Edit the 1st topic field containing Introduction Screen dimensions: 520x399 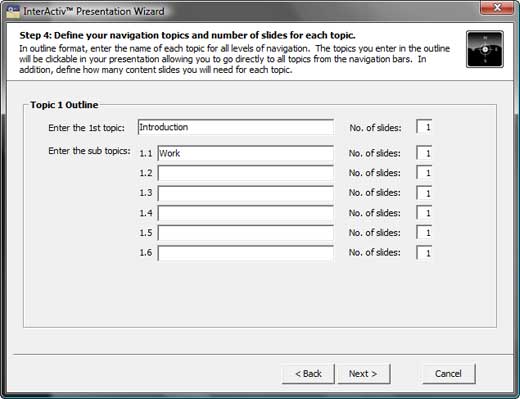point(236,127)
